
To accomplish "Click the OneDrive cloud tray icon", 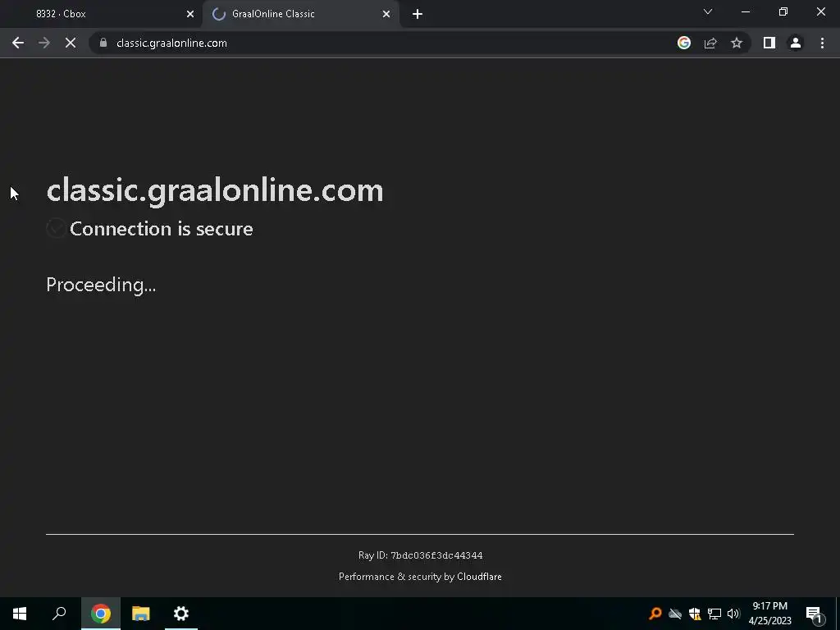I will click(x=675, y=614).
